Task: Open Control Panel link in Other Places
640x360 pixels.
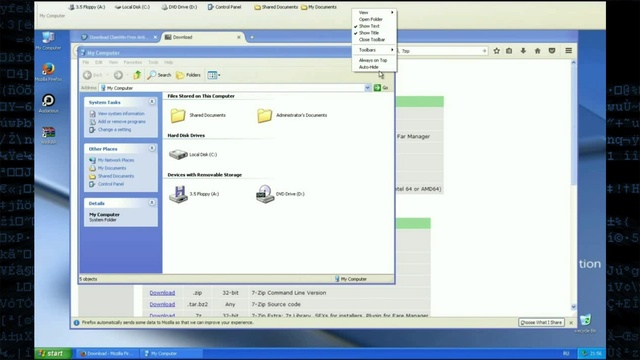Action: [111, 184]
